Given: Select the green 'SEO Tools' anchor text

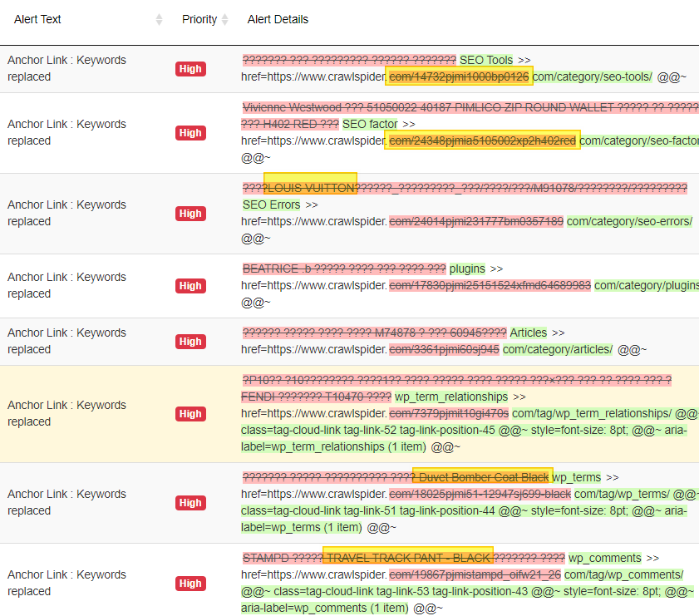Looking at the screenshot, I should tap(486, 60).
